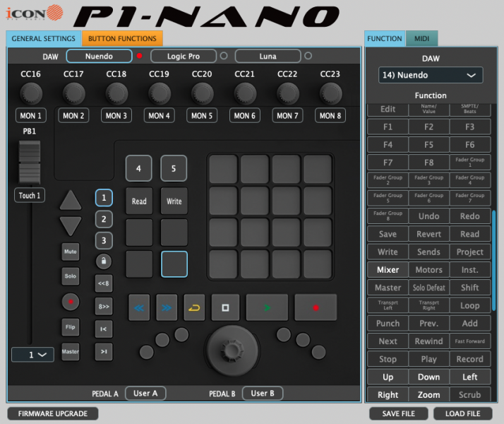Click the CC16 rotary knob
This screenshot has height=424, width=504.
[31, 93]
